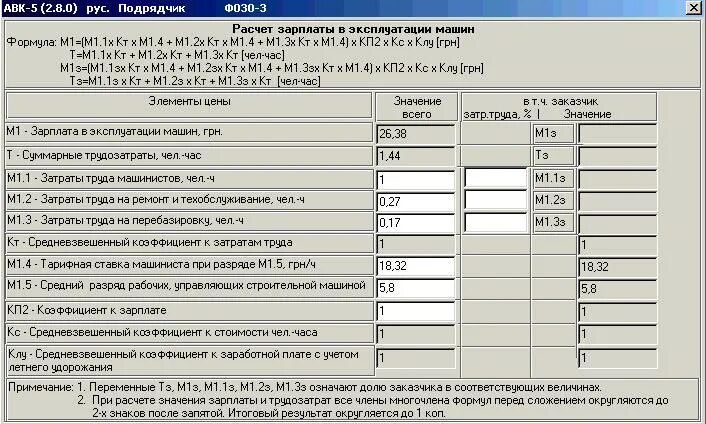The width and height of the screenshot is (706, 424).
Task: Click the 'M1.3 - Затраты труда на перебазировку' label
Action: coord(190,221)
